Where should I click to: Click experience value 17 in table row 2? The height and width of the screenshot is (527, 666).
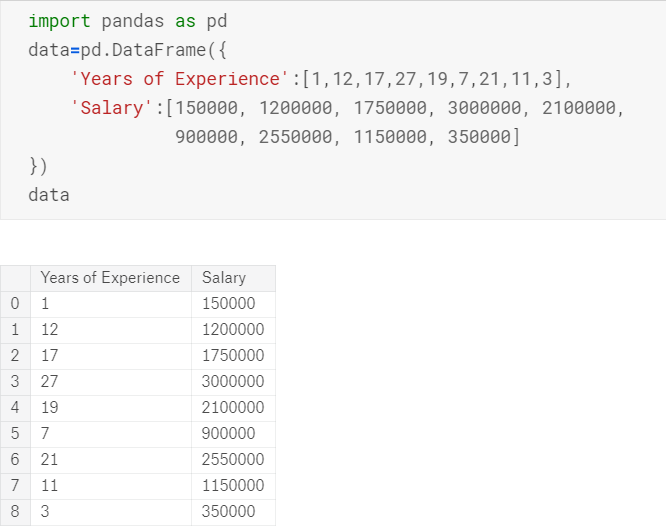(x=49, y=356)
